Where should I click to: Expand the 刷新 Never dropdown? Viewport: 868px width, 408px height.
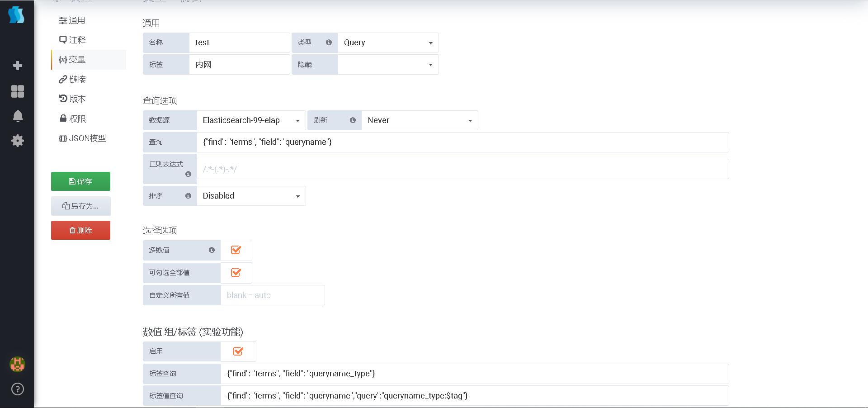click(x=420, y=120)
